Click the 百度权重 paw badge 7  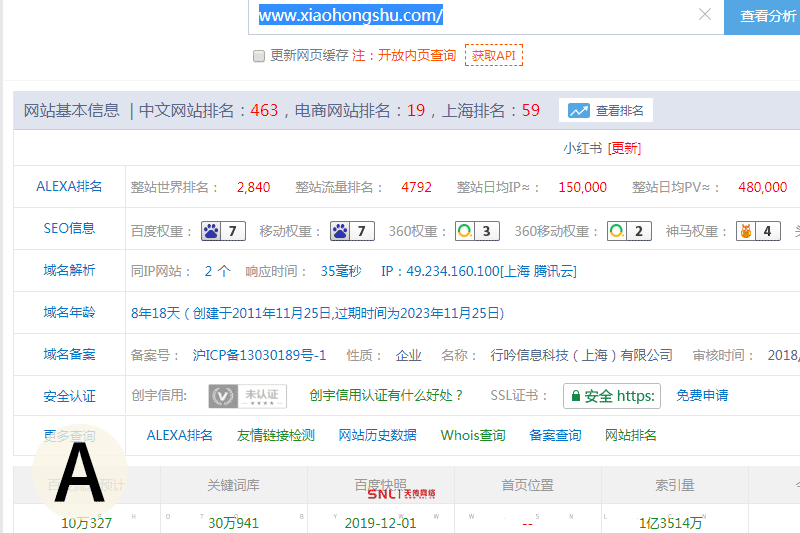(x=223, y=231)
